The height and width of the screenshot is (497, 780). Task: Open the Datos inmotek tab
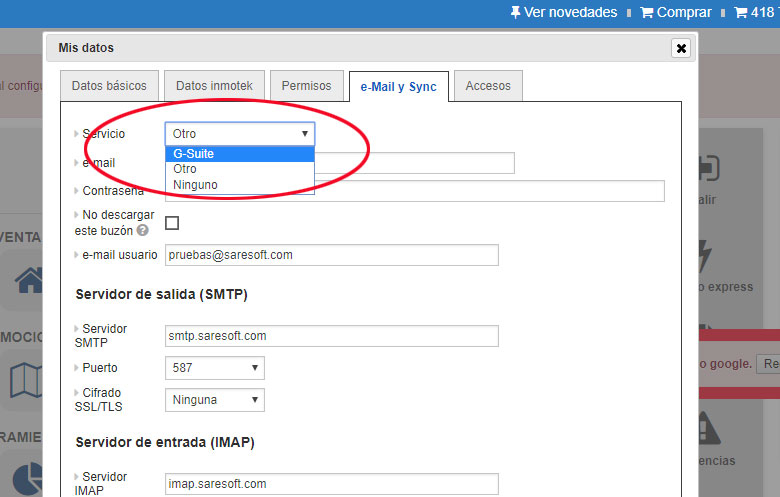tap(214, 86)
